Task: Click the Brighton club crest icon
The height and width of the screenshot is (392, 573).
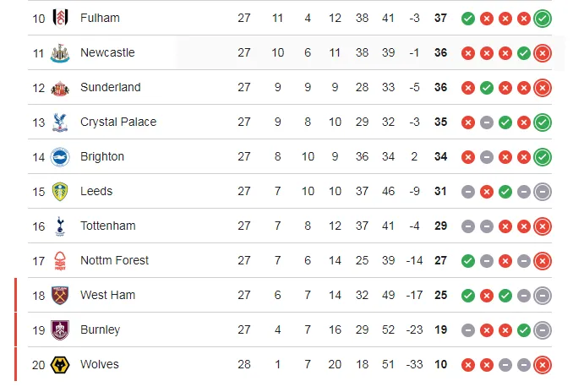Action: (59, 156)
